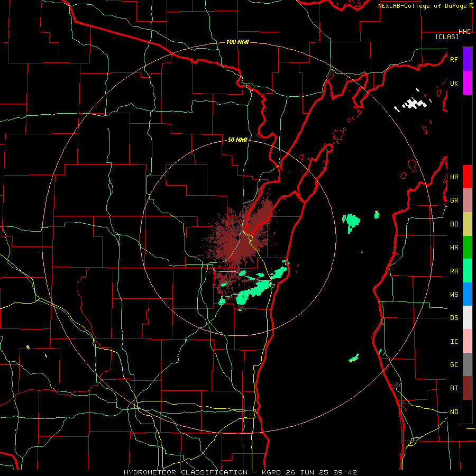Click the 'BD' legend label
476x476 pixels.
(x=454, y=224)
